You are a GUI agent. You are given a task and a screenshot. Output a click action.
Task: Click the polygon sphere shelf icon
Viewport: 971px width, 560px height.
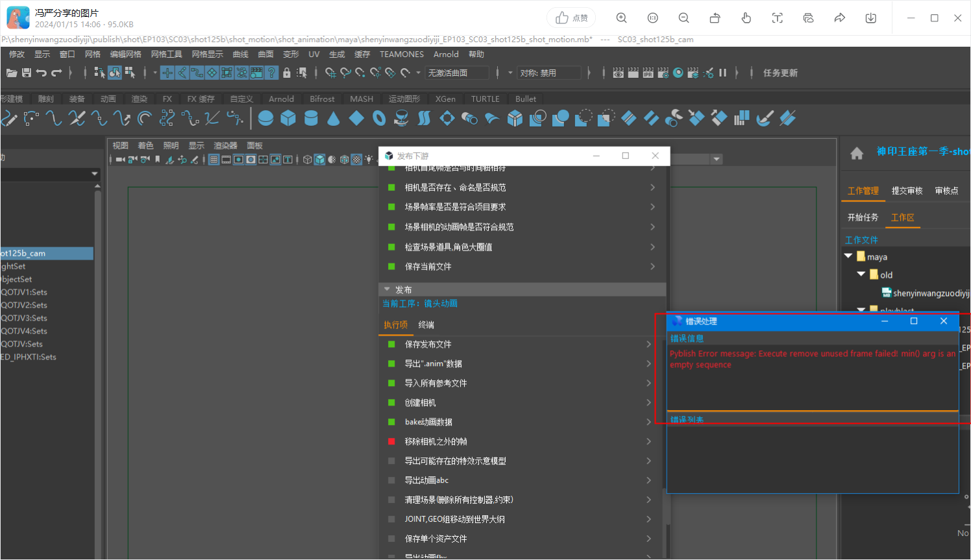coord(265,118)
